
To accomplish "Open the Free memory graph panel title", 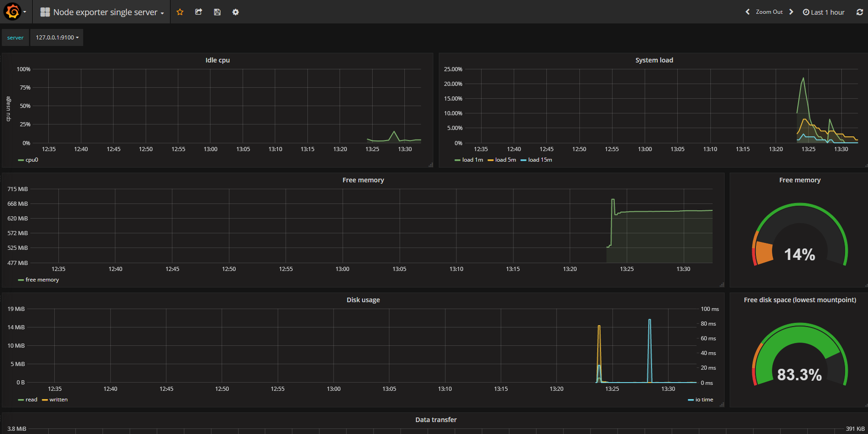I will tap(363, 180).
